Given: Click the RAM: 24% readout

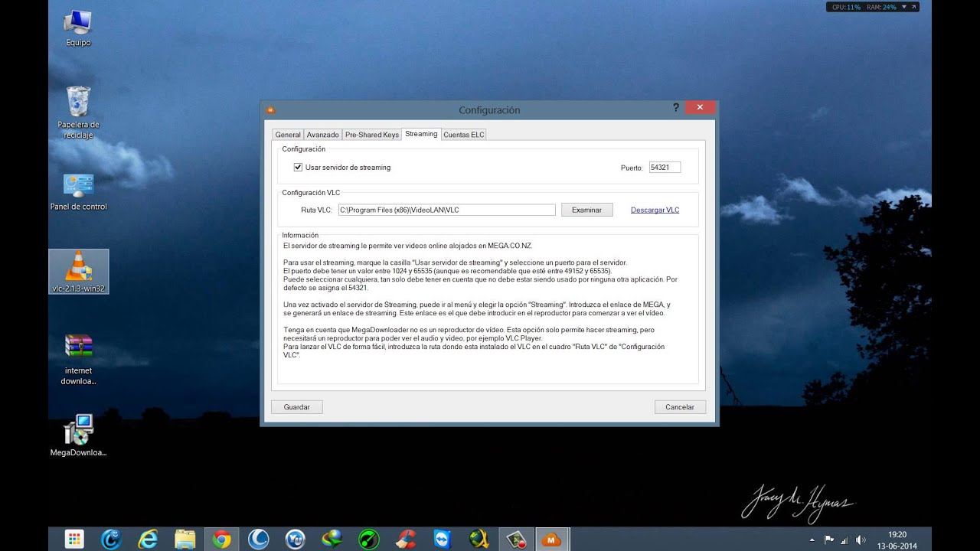Looking at the screenshot, I should pyautogui.click(x=882, y=7).
